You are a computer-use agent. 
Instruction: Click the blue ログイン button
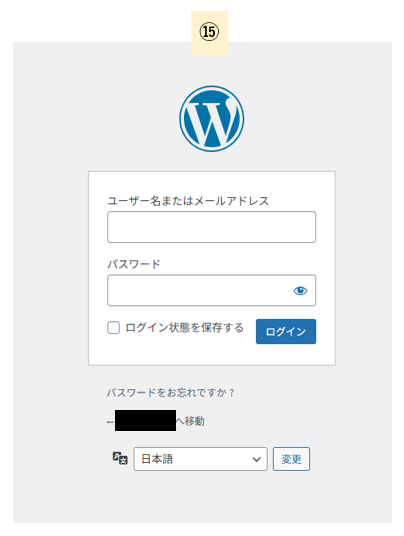pos(286,332)
